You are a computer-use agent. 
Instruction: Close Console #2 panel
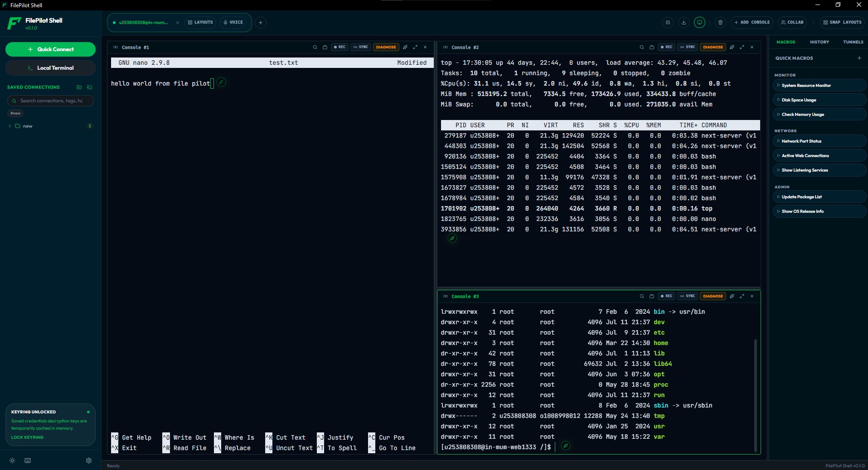(752, 47)
